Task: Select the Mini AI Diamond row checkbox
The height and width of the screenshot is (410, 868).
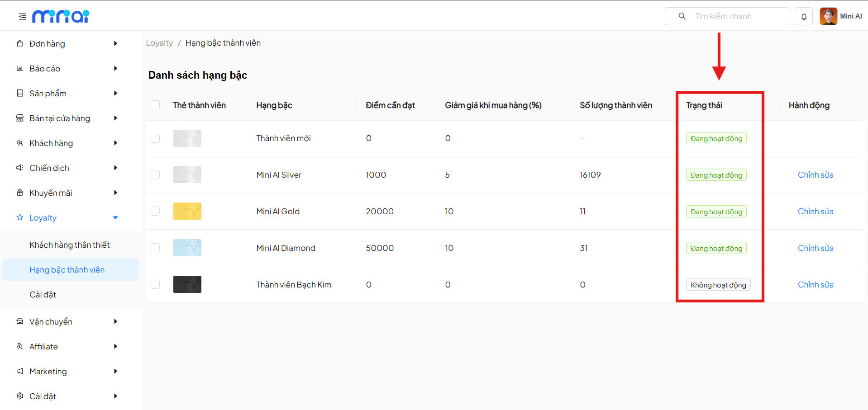Action: [155, 248]
